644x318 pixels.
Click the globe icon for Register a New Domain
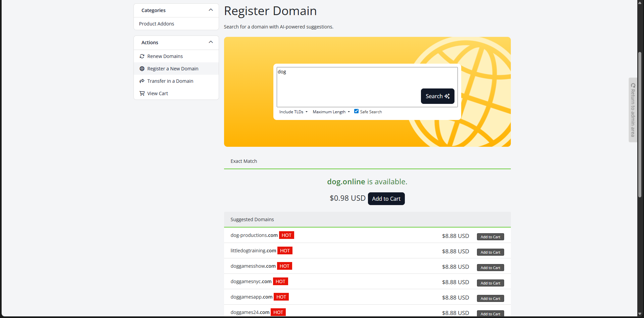pos(142,69)
